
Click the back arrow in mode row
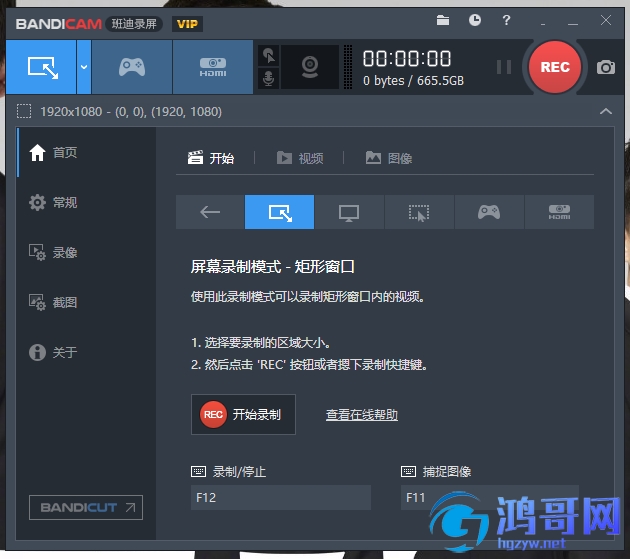click(210, 212)
